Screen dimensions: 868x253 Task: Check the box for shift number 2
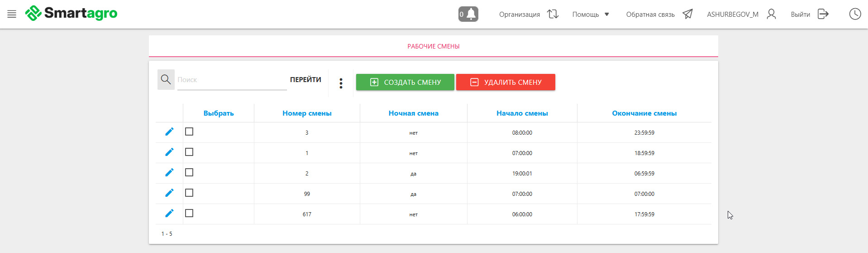189,172
